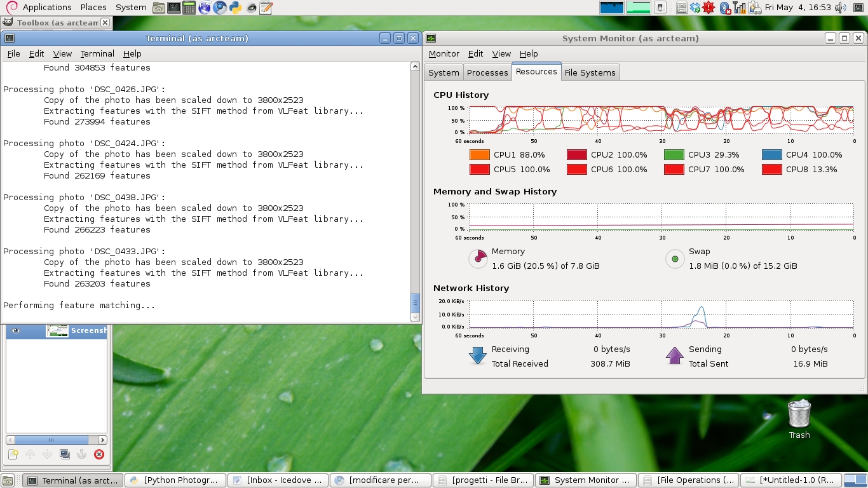Create a new layer in the GIMP panel
Viewport: 868px width, 488px height.
[x=12, y=454]
